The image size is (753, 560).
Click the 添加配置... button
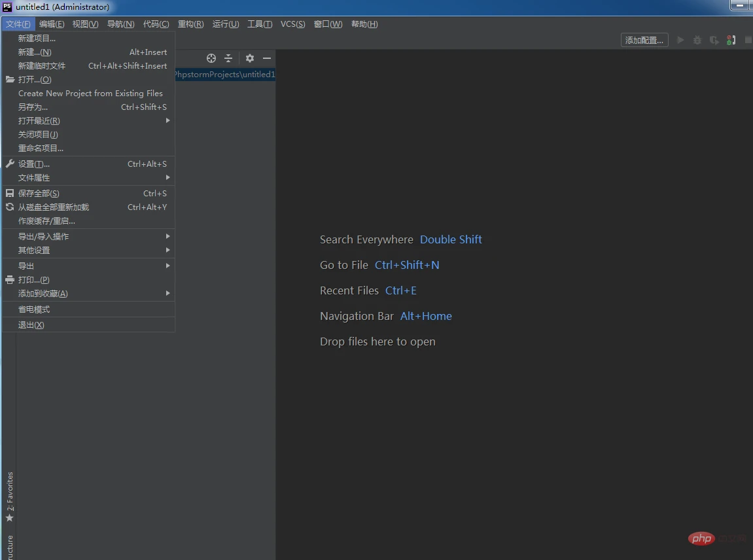(644, 40)
